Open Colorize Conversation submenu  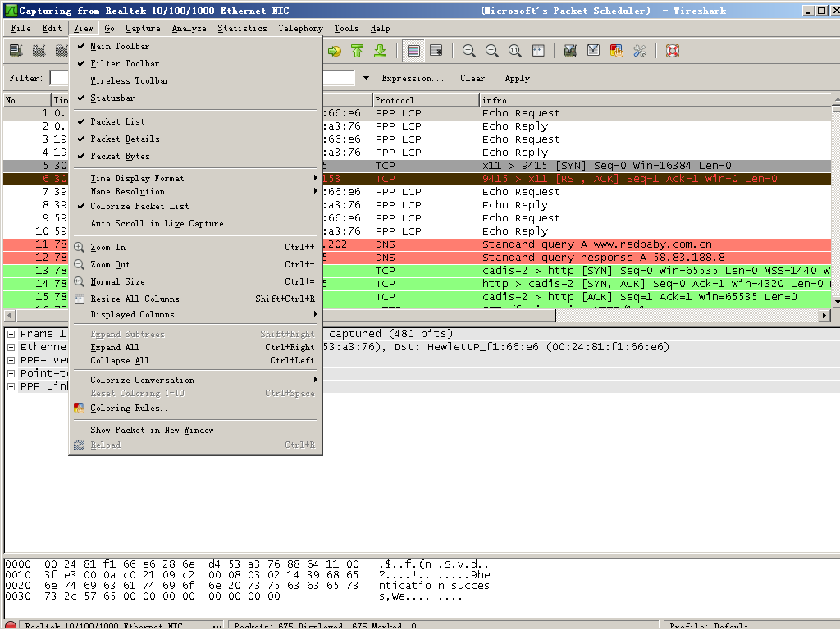195,380
